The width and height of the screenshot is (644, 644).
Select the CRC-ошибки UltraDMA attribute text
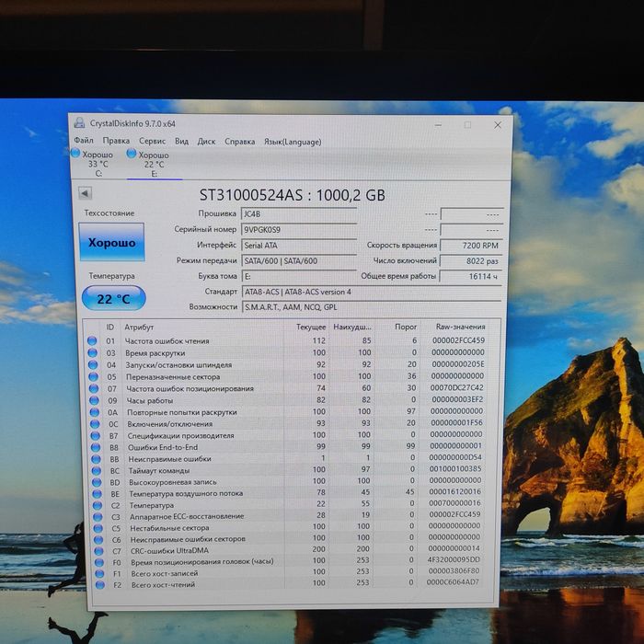pyautogui.click(x=169, y=551)
